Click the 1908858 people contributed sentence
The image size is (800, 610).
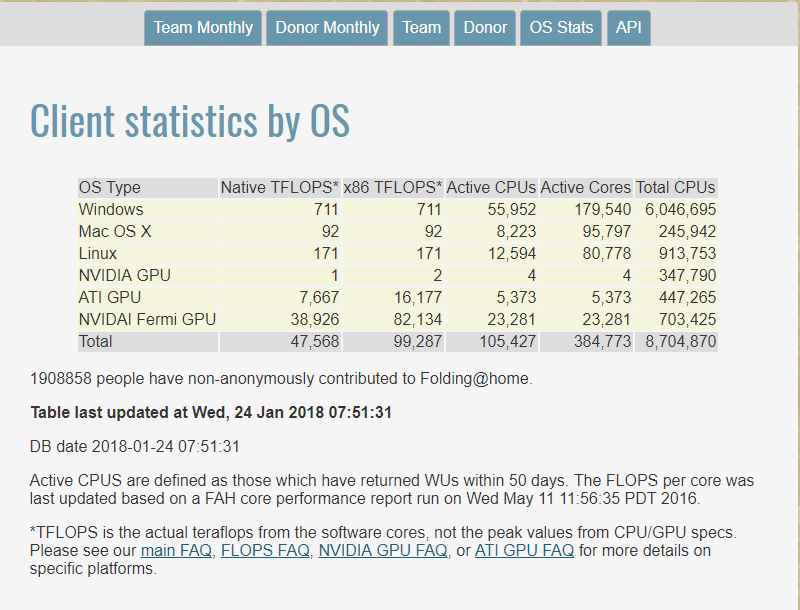(x=281, y=379)
